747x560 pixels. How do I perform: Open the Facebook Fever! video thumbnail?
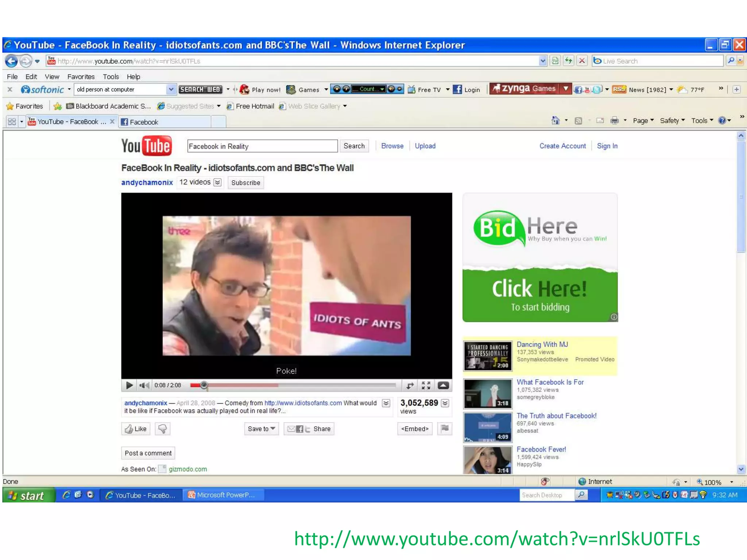pos(488,460)
